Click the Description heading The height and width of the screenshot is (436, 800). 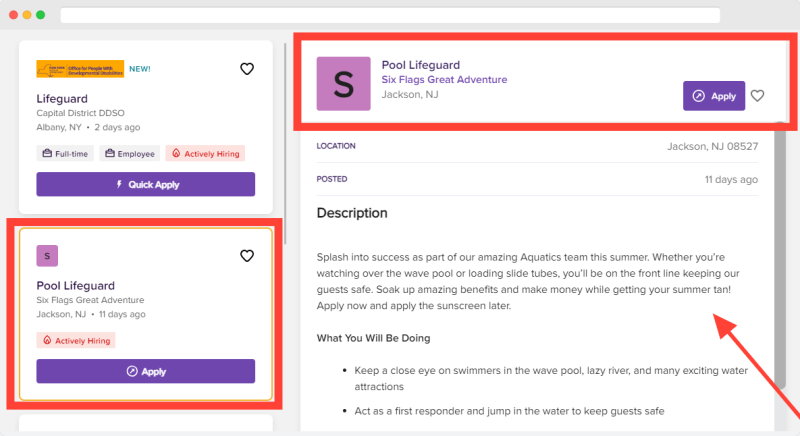point(352,213)
